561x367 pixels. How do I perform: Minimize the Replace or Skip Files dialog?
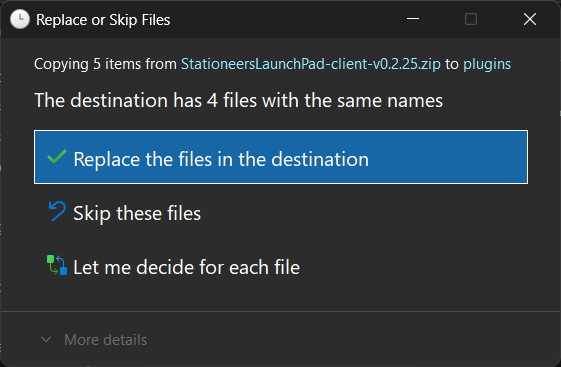point(413,19)
